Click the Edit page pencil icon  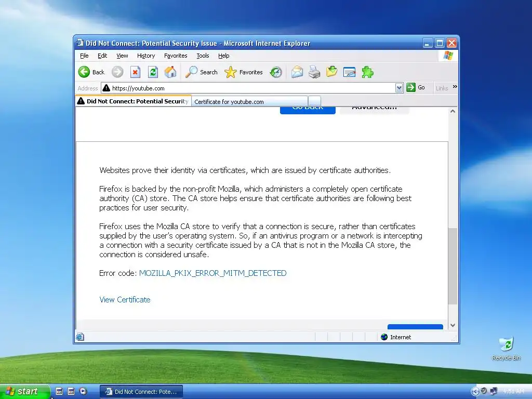349,72
